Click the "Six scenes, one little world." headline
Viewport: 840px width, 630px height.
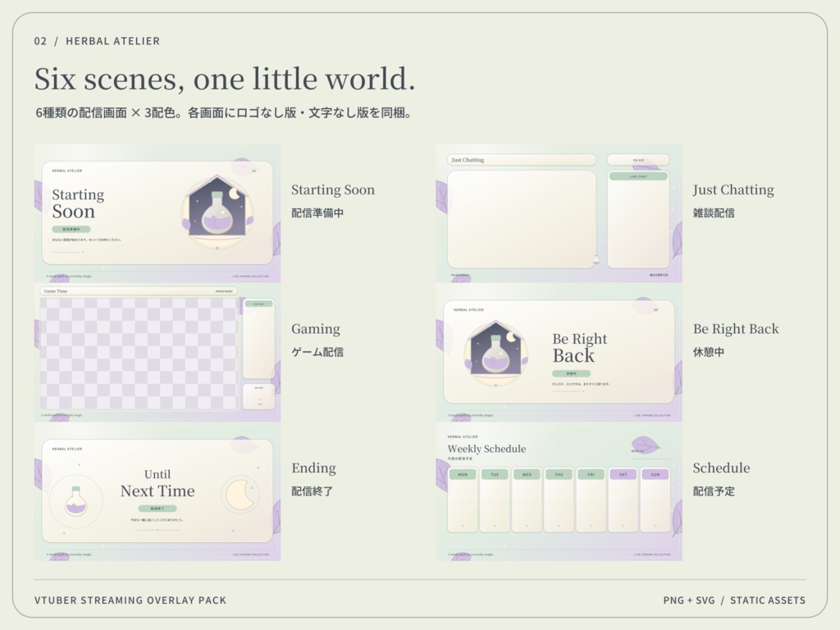coord(225,80)
